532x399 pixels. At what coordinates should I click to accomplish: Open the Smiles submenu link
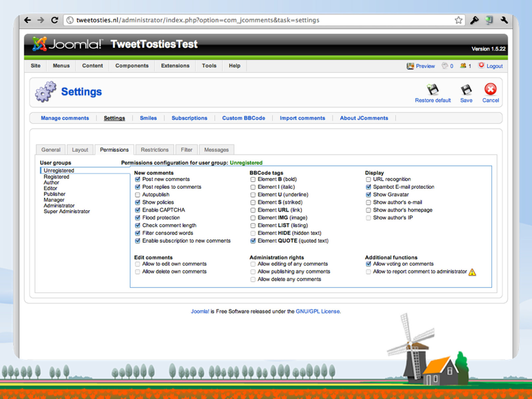[148, 118]
